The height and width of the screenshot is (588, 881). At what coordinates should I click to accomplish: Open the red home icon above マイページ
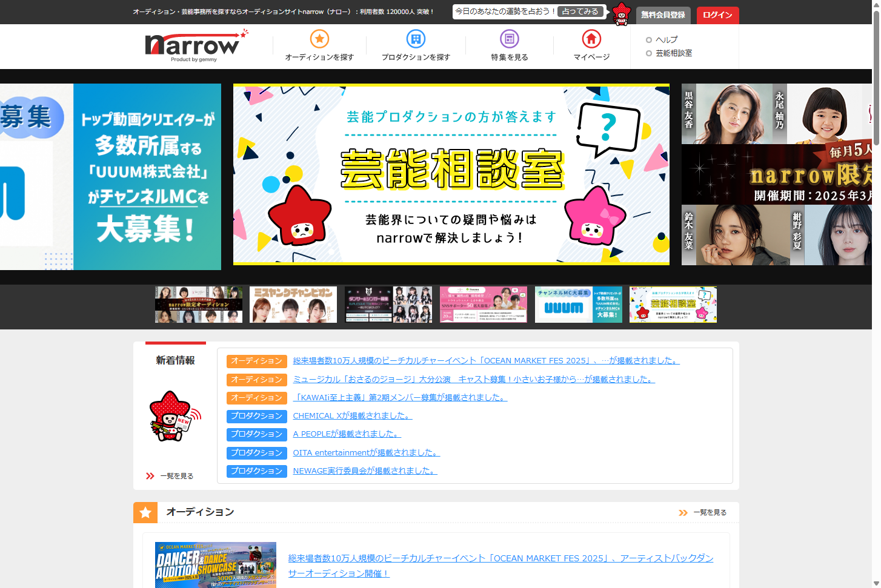(590, 39)
